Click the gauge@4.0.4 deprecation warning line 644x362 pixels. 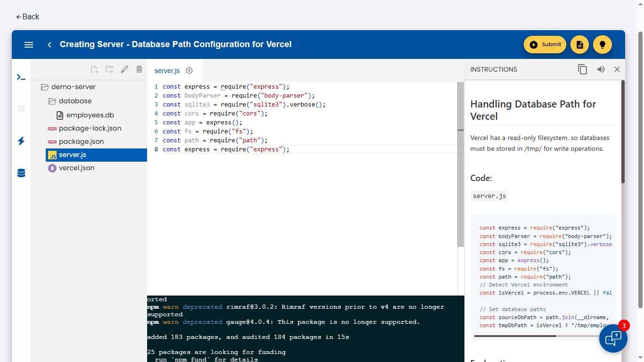[283, 322]
